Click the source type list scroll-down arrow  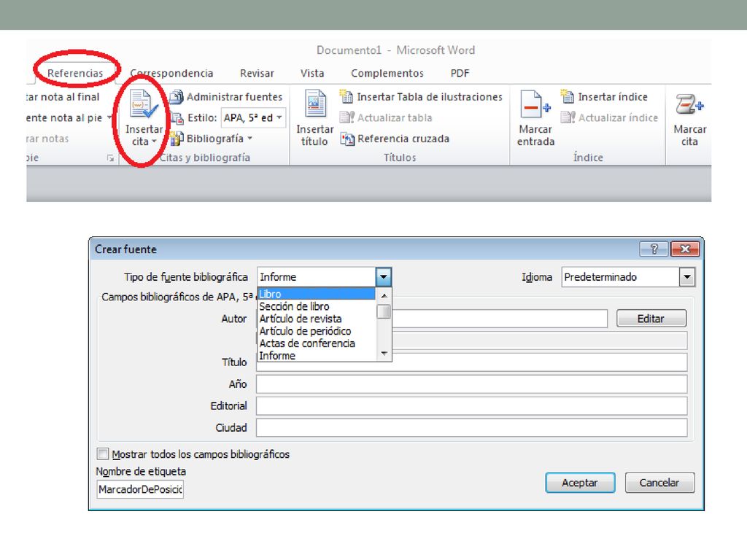pyautogui.click(x=384, y=354)
